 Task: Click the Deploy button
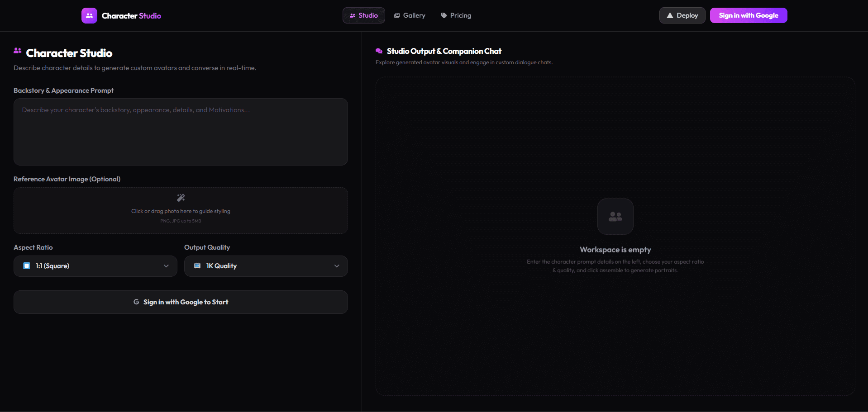[682, 15]
